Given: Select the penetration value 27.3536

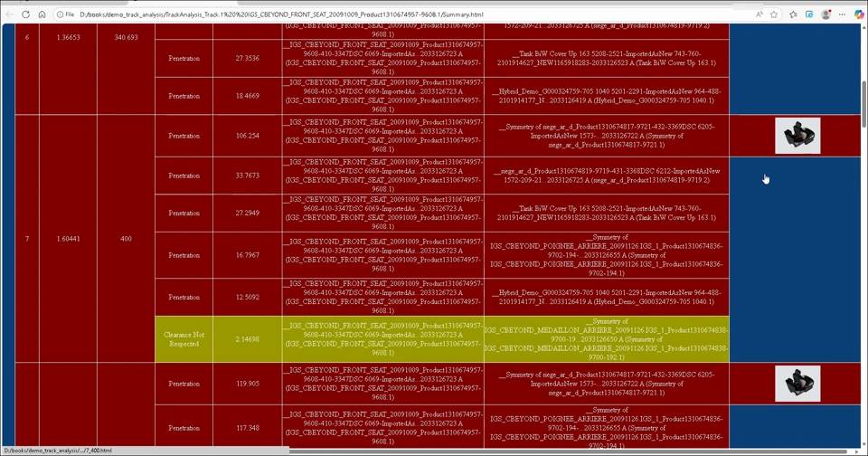Looking at the screenshot, I should pos(247,58).
